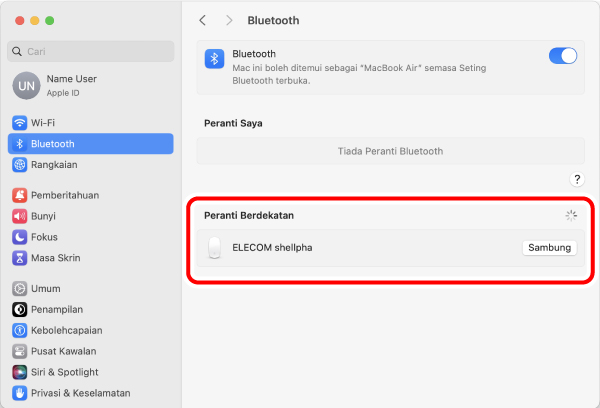Open the question mark help button
This screenshot has width=600, height=408.
[577, 179]
